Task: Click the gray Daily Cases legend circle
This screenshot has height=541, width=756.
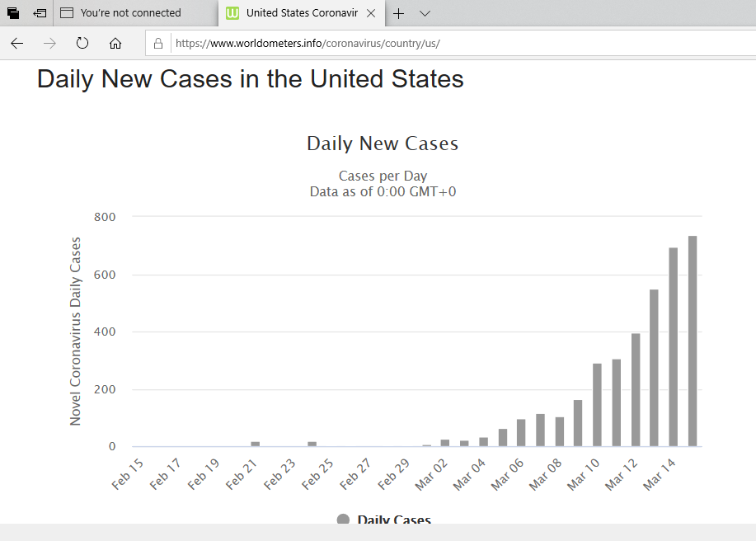Action: coord(344,520)
